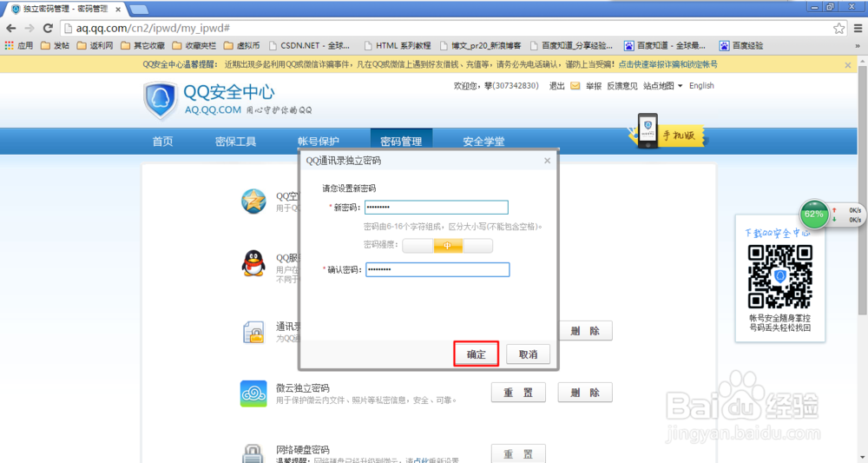Click the 网络硬盘密码 lock icon
The height and width of the screenshot is (463, 868).
(253, 453)
